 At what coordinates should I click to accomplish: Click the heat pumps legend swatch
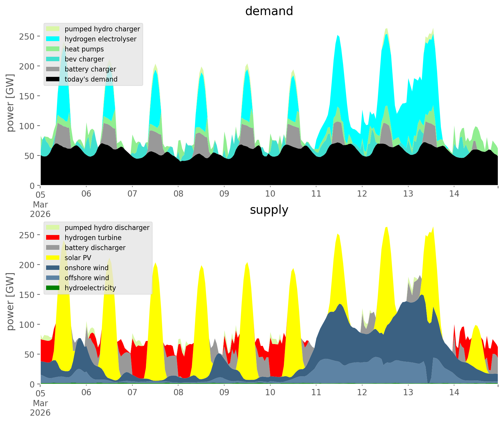click(x=53, y=49)
